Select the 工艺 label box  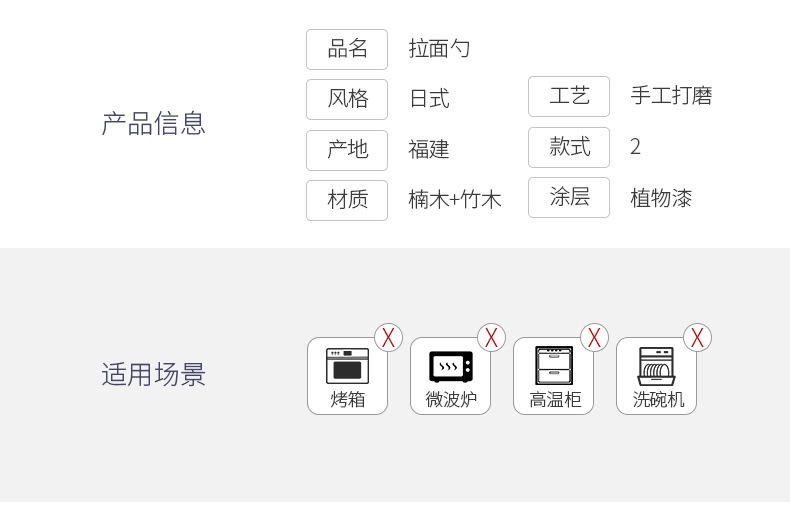pos(569,96)
